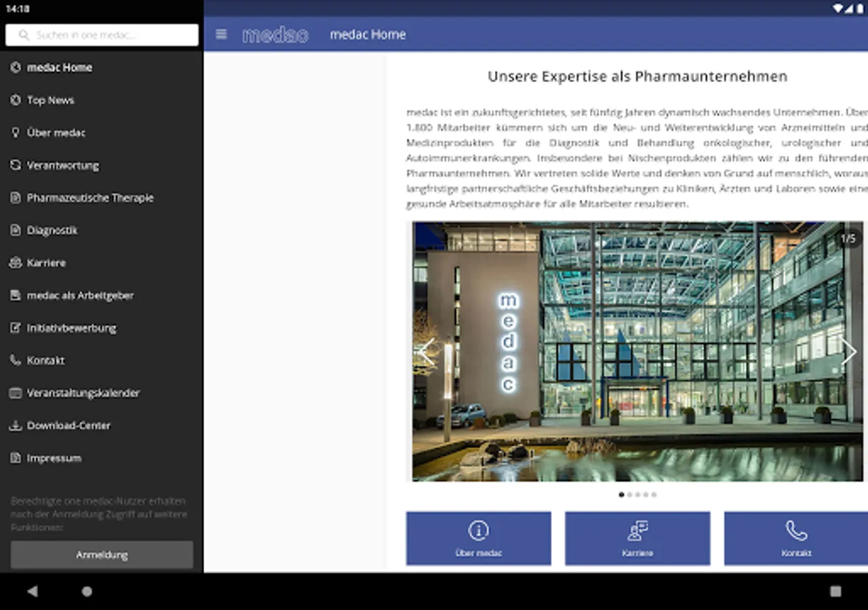Image resolution: width=868 pixels, height=610 pixels.
Task: Click the Anmeldung login button
Action: [x=102, y=554]
